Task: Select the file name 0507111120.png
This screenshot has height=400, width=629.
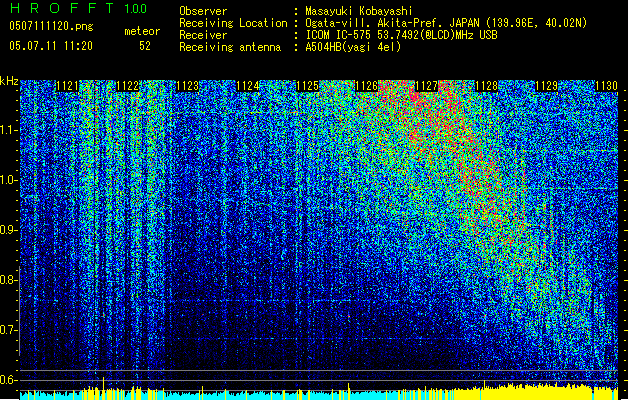Action: [x=51, y=27]
